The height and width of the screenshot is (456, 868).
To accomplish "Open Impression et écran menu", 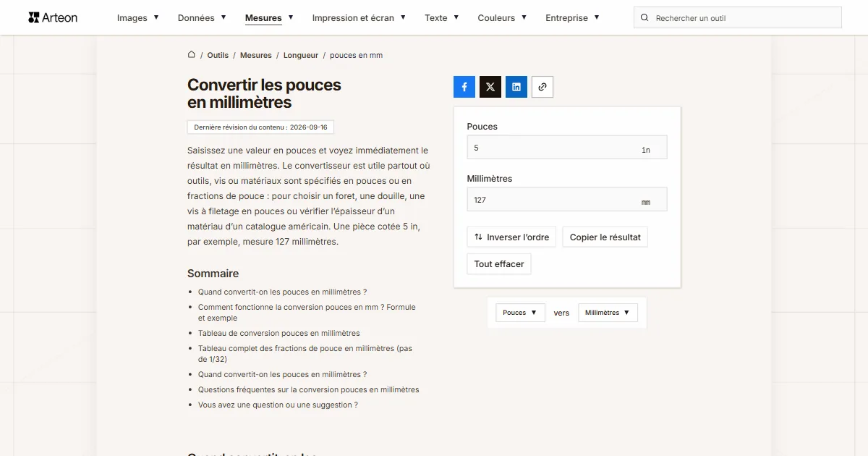I will coord(359,18).
